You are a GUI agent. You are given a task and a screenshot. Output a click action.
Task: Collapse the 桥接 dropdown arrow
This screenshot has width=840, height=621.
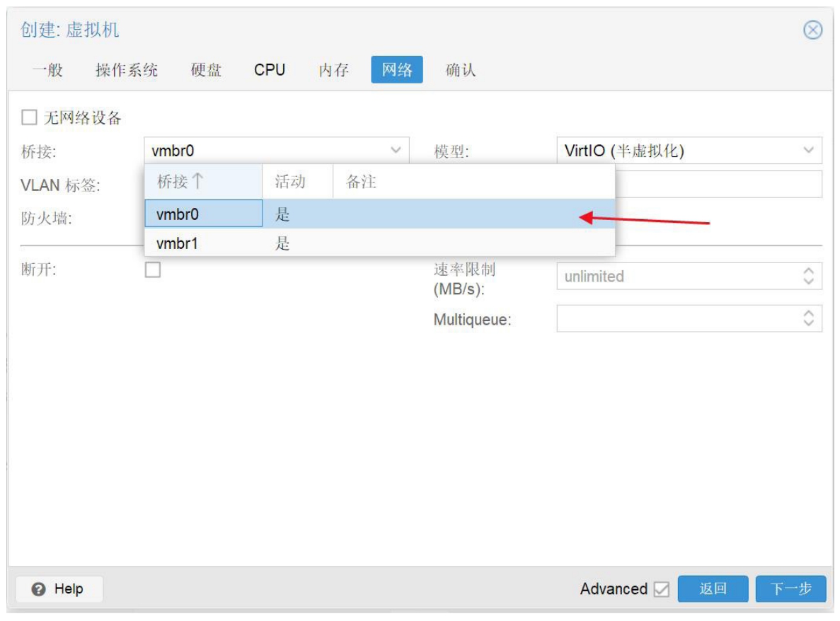coord(396,151)
